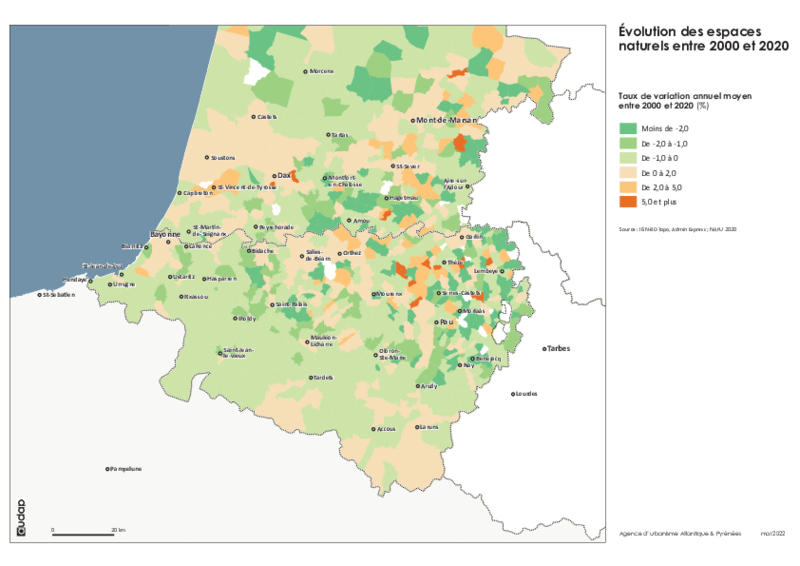Click the Garlin town label
This screenshot has height=566, width=800.
[x=473, y=237]
